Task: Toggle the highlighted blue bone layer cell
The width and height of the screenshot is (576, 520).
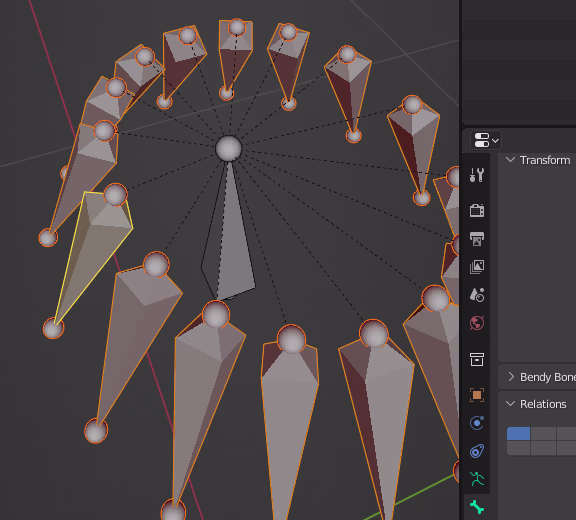Action: 518,434
